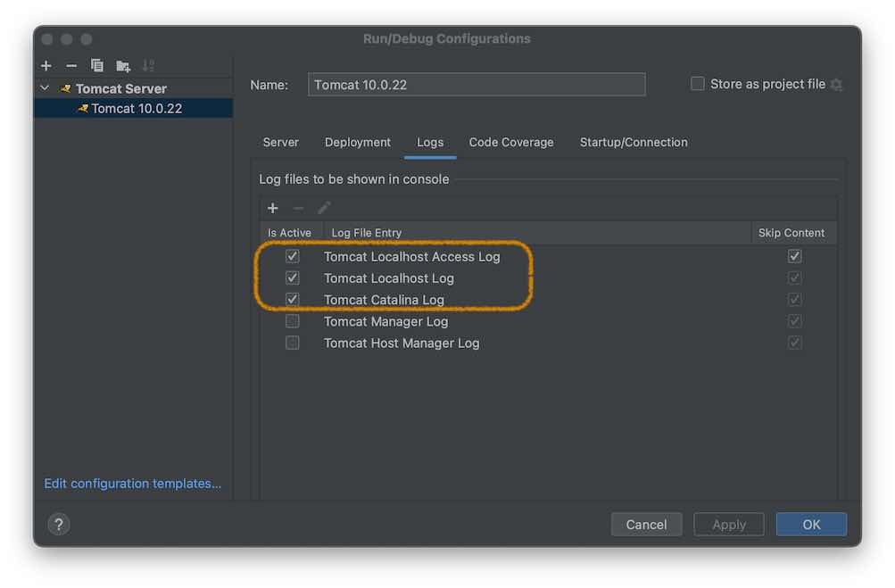Activate Tomcat Host Manager Log
895x588 pixels.
click(x=293, y=343)
